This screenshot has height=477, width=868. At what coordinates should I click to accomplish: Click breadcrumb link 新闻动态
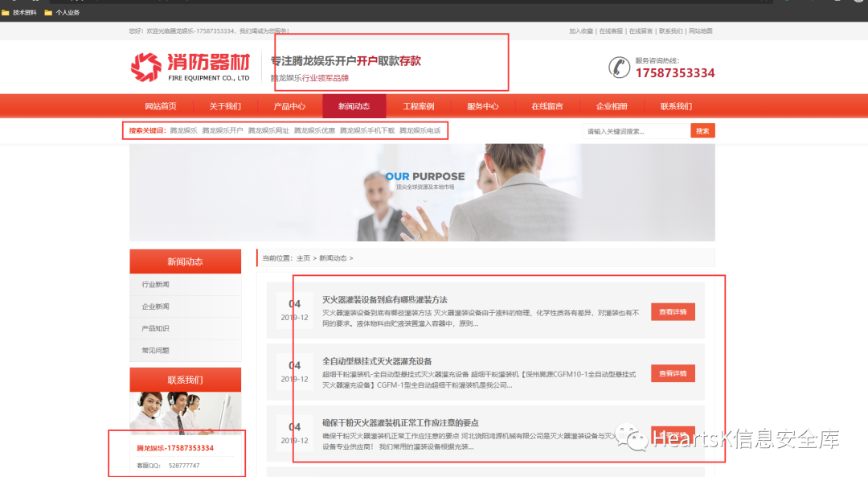333,258
